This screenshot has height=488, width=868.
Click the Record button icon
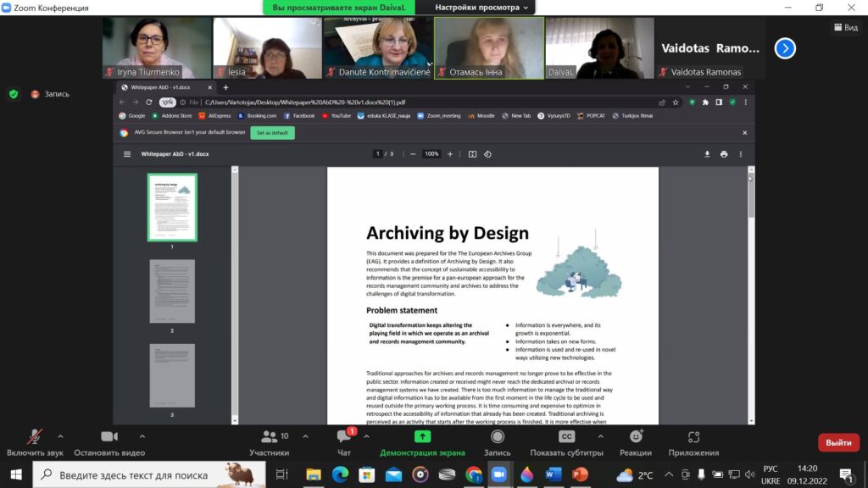498,437
